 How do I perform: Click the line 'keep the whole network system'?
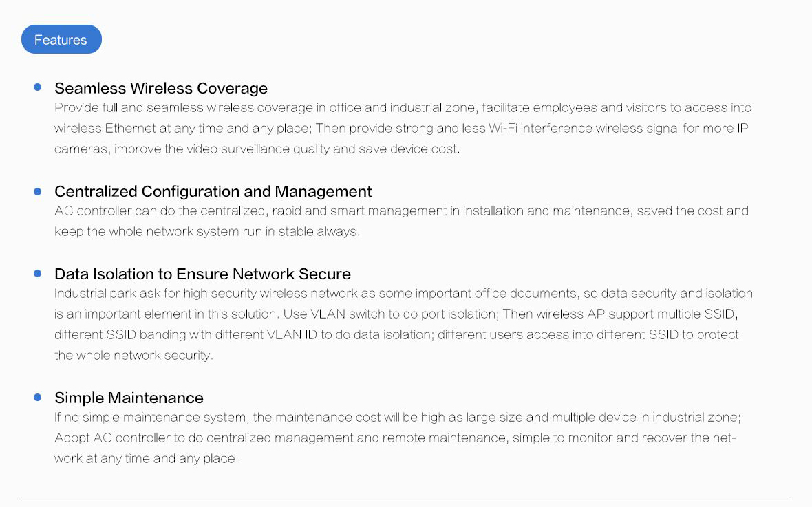point(206,232)
